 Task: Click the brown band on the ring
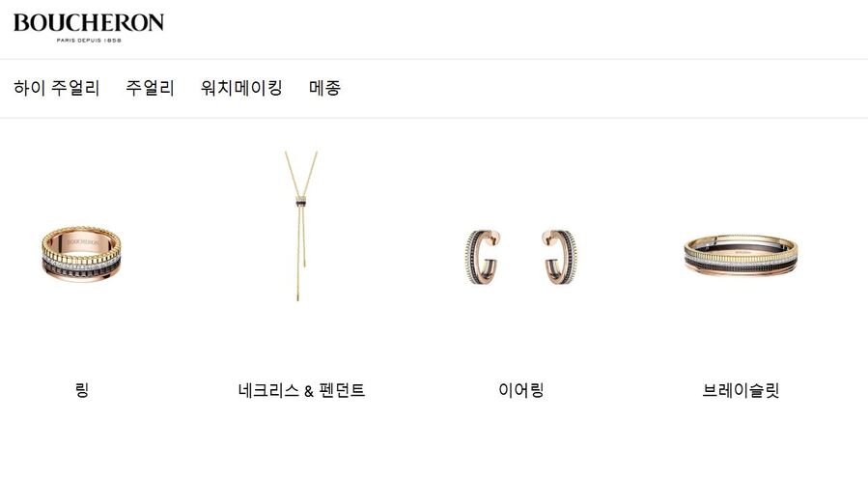pos(81,269)
